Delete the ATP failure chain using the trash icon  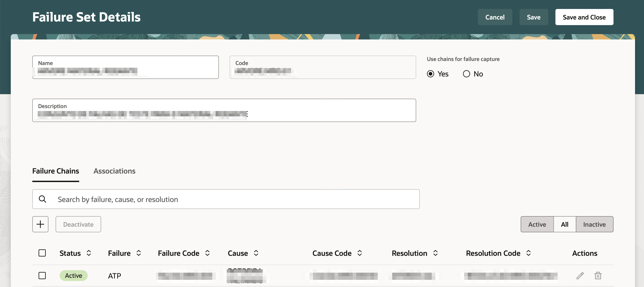click(x=598, y=276)
